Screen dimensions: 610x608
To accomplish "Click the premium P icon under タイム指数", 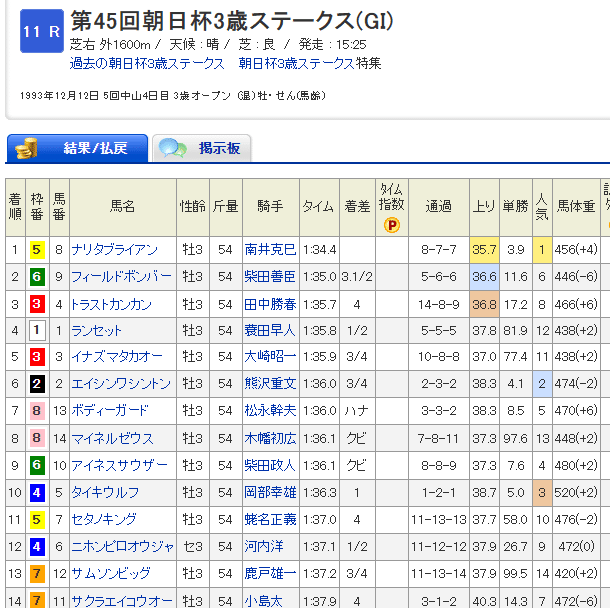I will (x=391, y=225).
